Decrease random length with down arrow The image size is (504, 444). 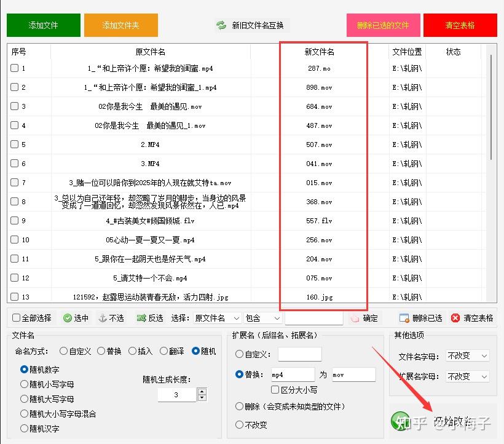pos(202,398)
